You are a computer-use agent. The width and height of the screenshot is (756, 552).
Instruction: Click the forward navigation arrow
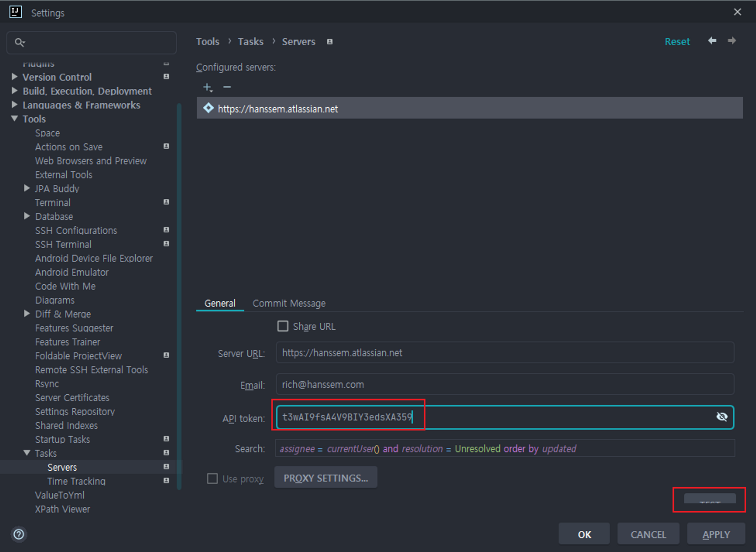coord(732,41)
